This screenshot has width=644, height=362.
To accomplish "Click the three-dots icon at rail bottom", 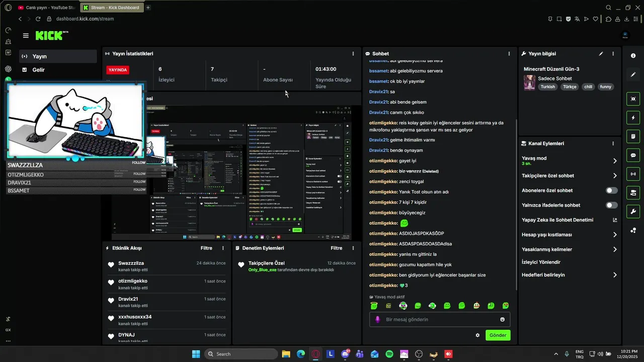I will 633,230.
